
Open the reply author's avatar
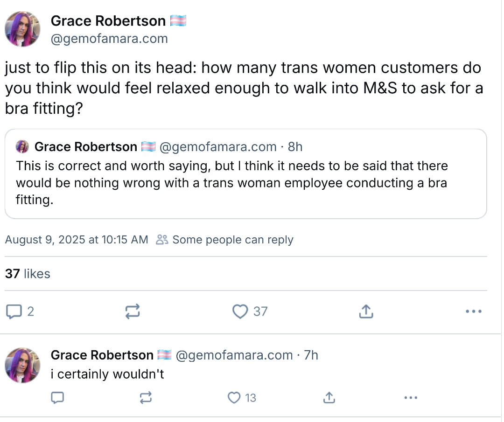pyautogui.click(x=22, y=365)
